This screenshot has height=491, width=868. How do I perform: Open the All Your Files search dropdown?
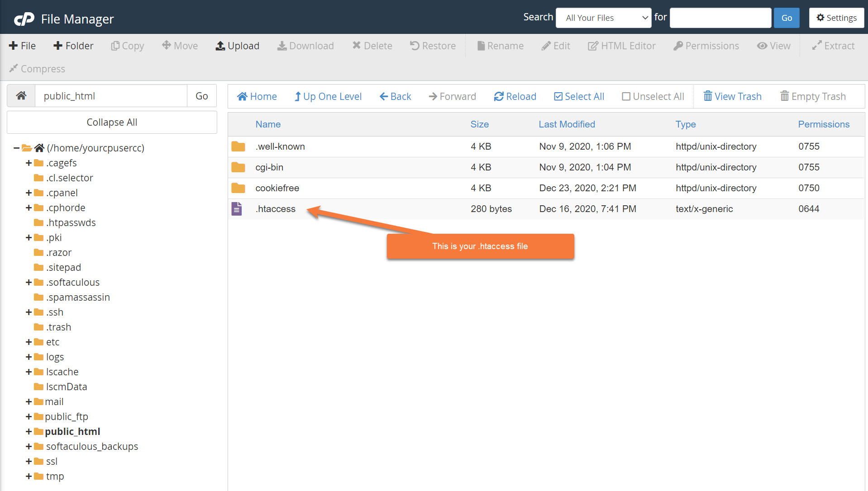[603, 18]
